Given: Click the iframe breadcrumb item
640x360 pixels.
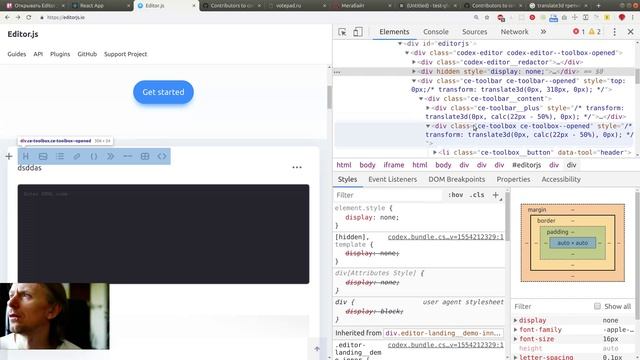Looking at the screenshot, I should click(x=393, y=165).
